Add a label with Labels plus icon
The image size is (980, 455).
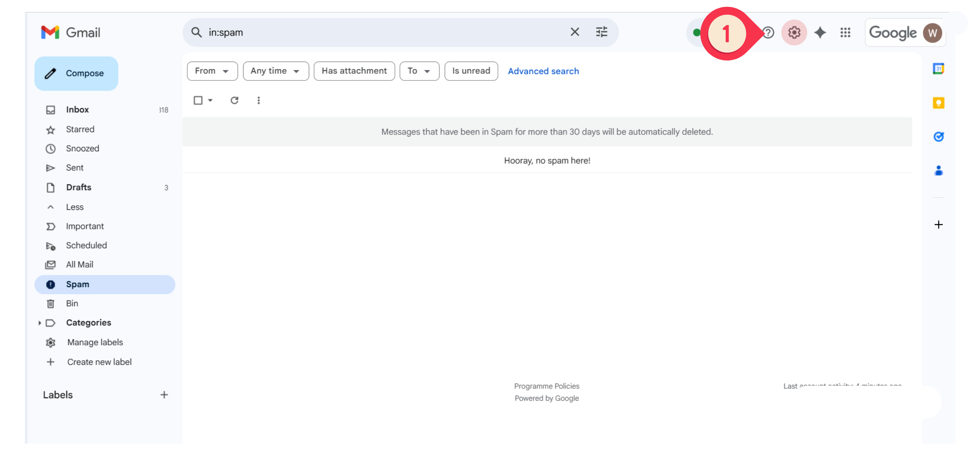(x=164, y=395)
